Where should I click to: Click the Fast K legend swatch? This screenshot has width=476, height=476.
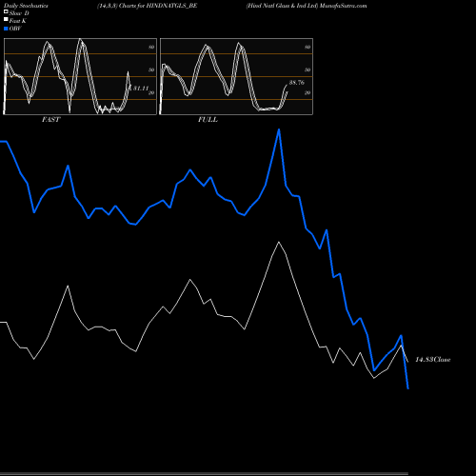pyautogui.click(x=6, y=19)
